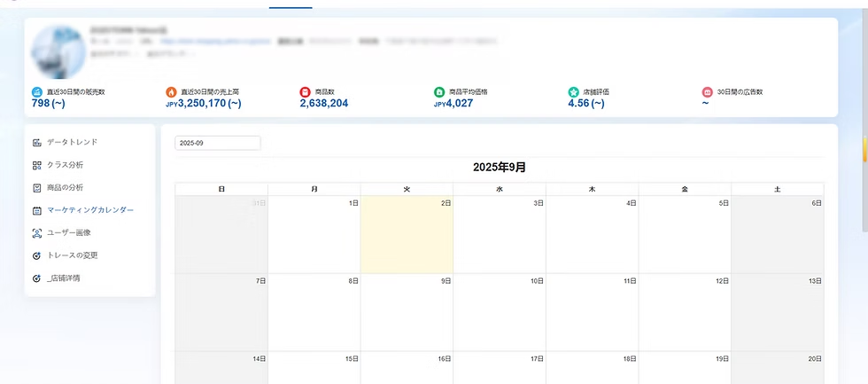Select the highlighted 2日 calendar cell
Viewport: 868px width, 384px height.
pos(407,234)
